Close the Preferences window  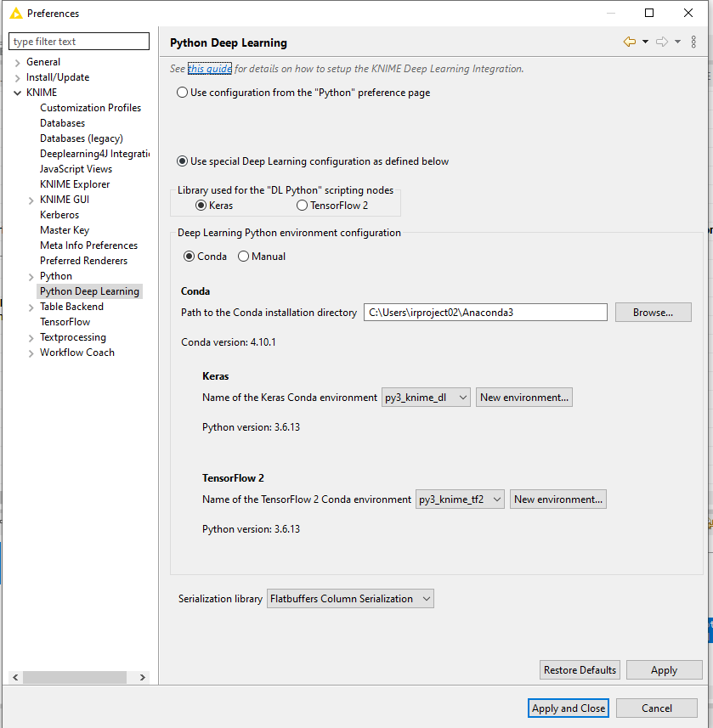coord(688,13)
